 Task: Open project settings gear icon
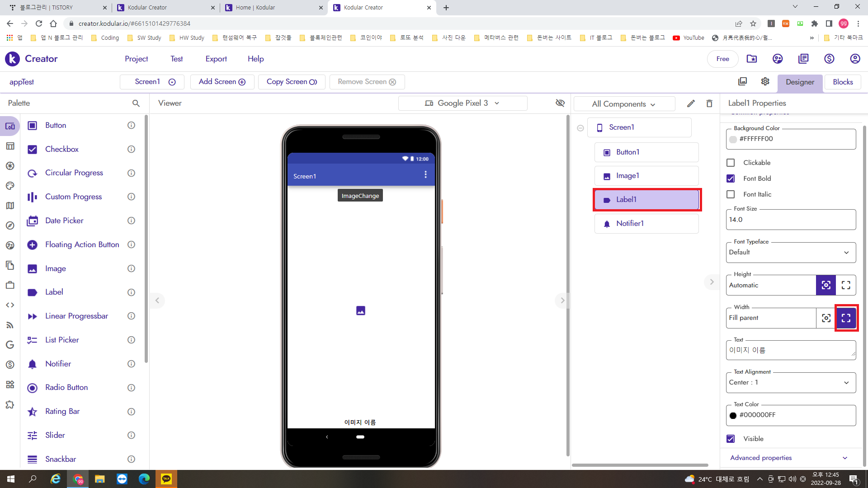[765, 81]
